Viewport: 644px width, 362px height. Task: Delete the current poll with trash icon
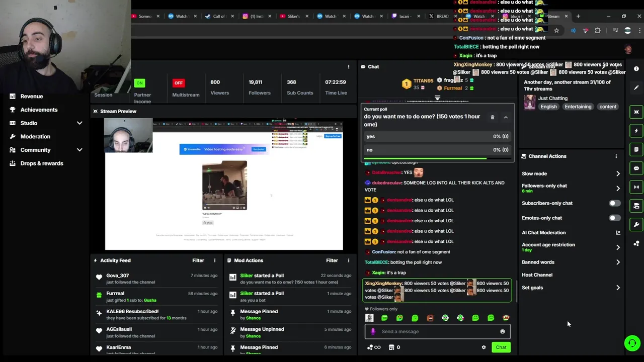point(493,117)
